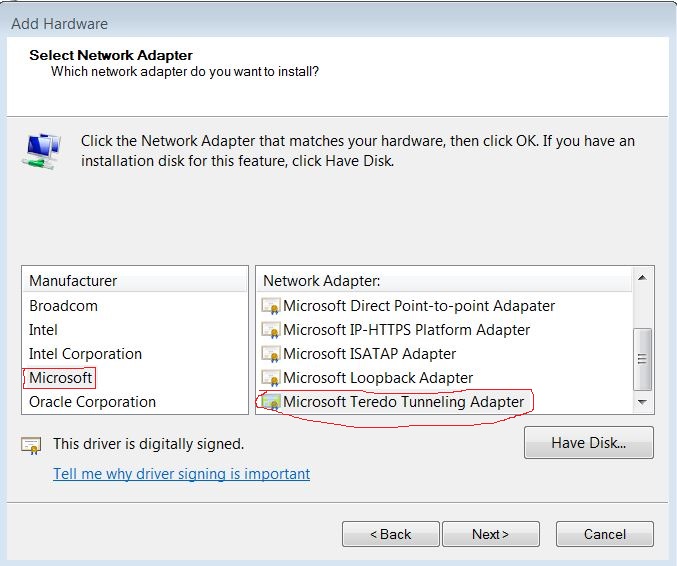Click the Microsoft Loopback Adapter driver icon
Viewport: 677px width, 566px height.
pyautogui.click(x=270, y=378)
